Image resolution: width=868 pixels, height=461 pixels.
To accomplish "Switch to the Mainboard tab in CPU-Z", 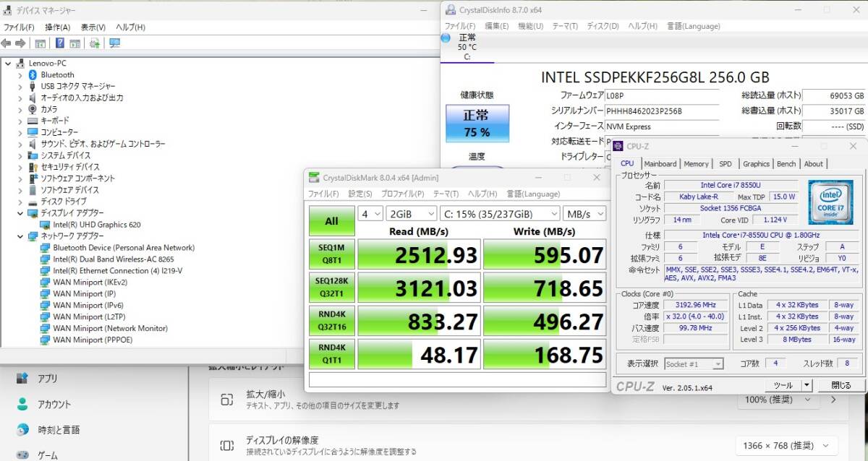I will pyautogui.click(x=660, y=164).
